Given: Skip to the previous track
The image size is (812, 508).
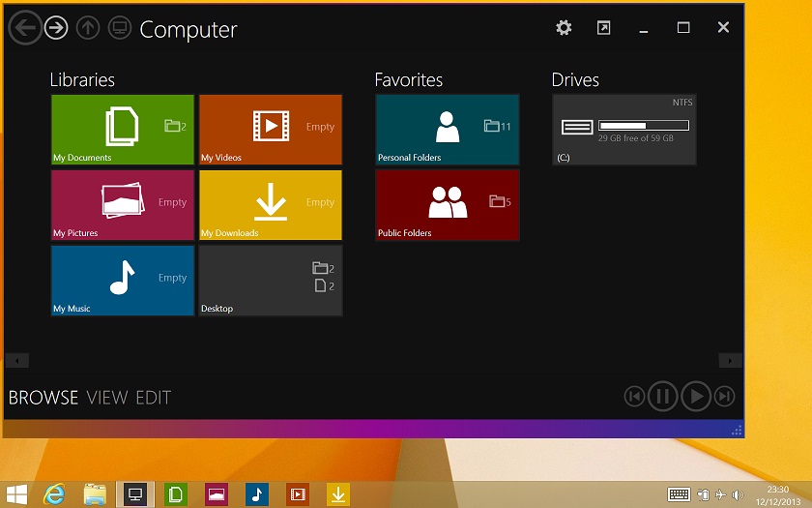Looking at the screenshot, I should pyautogui.click(x=634, y=397).
